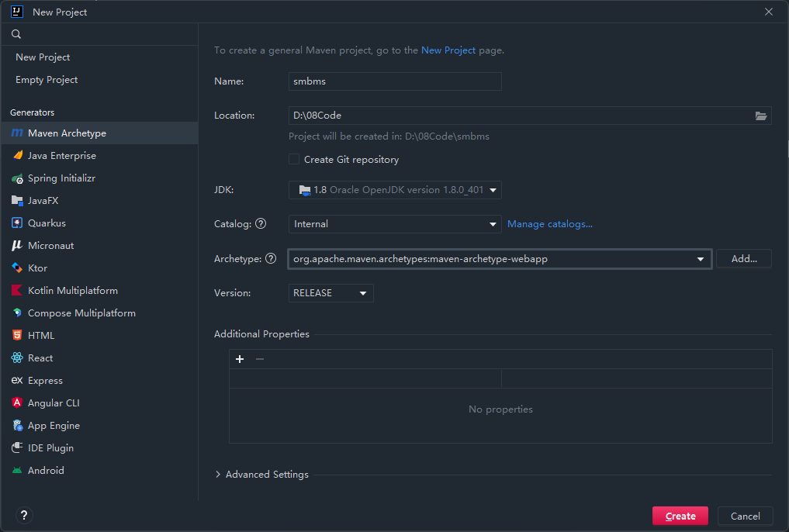Follow the New Project page link
This screenshot has width=789, height=532.
[x=448, y=50]
